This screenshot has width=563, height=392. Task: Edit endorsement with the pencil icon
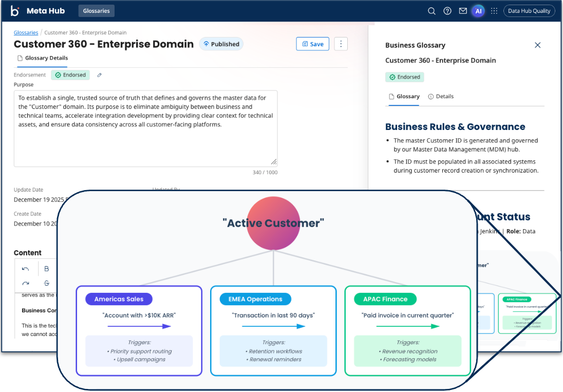[x=100, y=75]
